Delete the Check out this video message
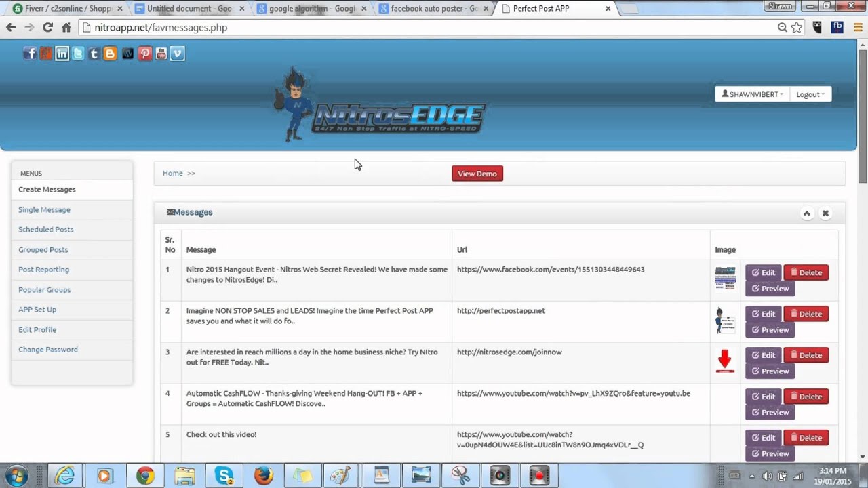The width and height of the screenshot is (868, 488). [806, 438]
